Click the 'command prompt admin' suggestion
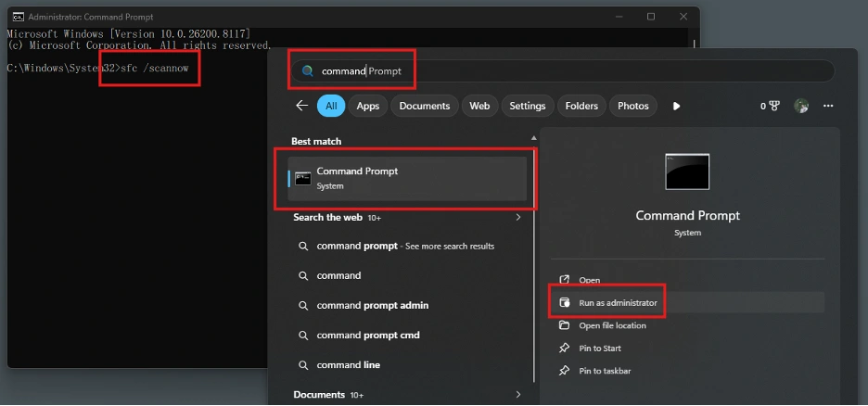The width and height of the screenshot is (868, 406). [x=407, y=305]
